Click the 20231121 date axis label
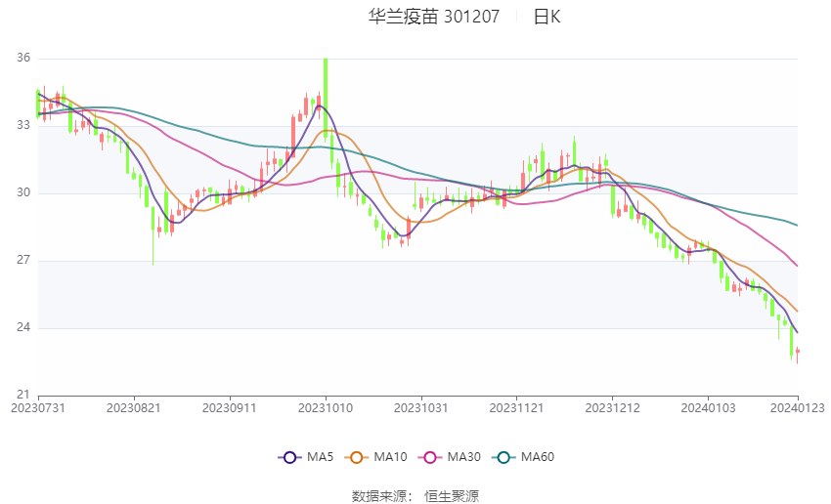This screenshot has width=831, height=504. pos(516,408)
